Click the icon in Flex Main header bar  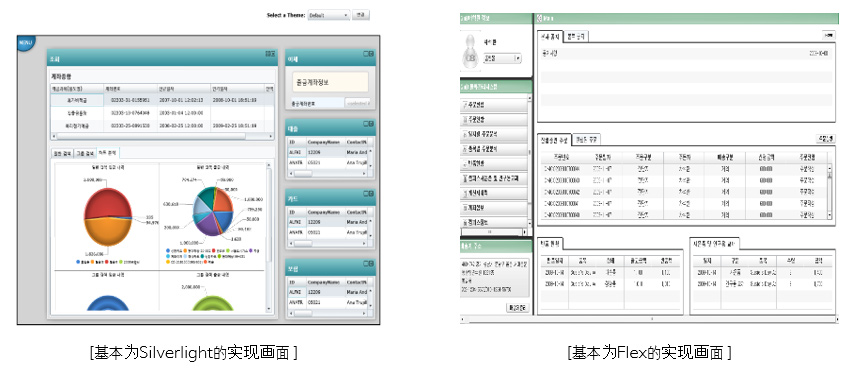[540, 18]
